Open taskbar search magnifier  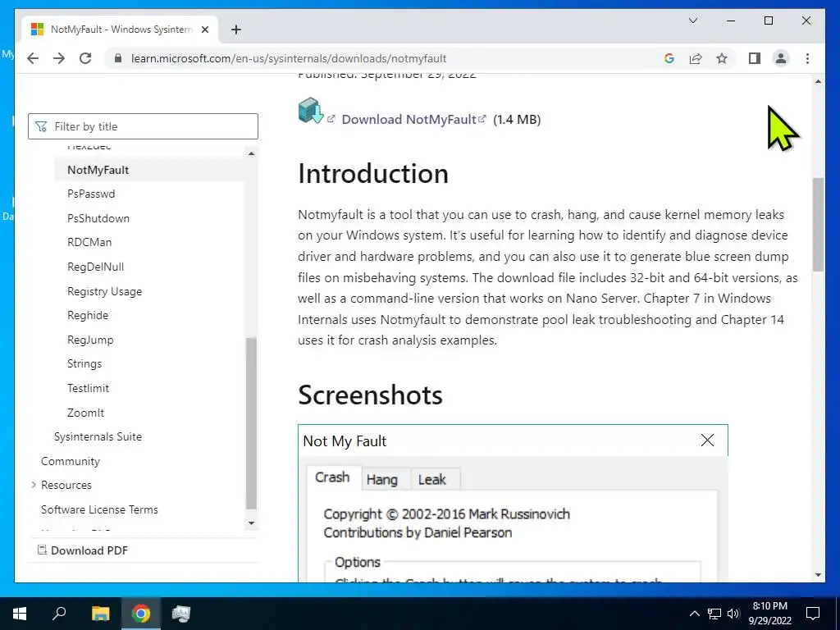click(59, 614)
